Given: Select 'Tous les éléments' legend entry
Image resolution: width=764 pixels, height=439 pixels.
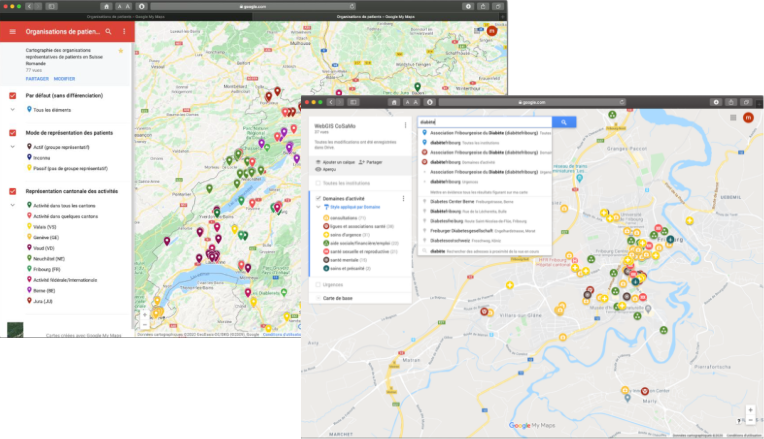Looking at the screenshot, I should (x=49, y=110).
